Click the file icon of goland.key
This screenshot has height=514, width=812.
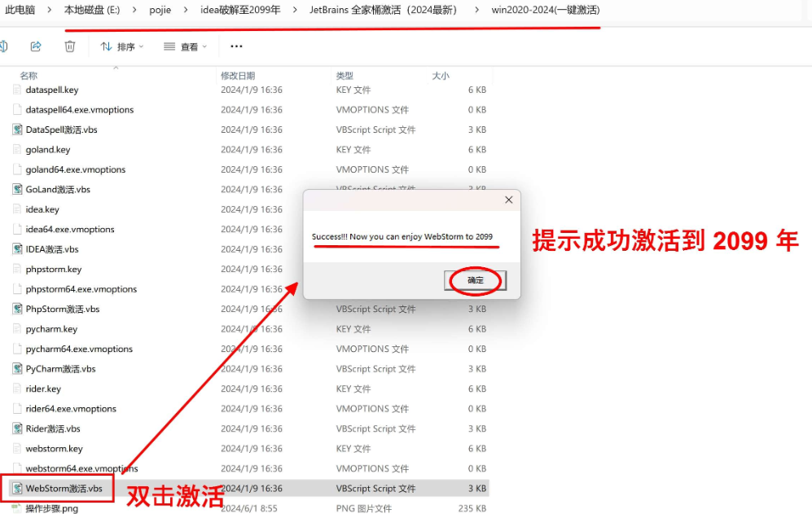pyautogui.click(x=17, y=150)
